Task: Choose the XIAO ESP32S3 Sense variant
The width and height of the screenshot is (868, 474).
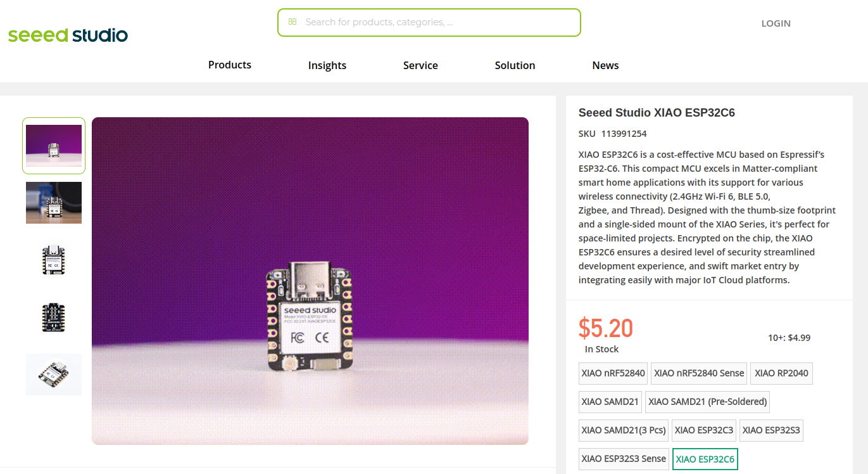Action: click(x=624, y=459)
